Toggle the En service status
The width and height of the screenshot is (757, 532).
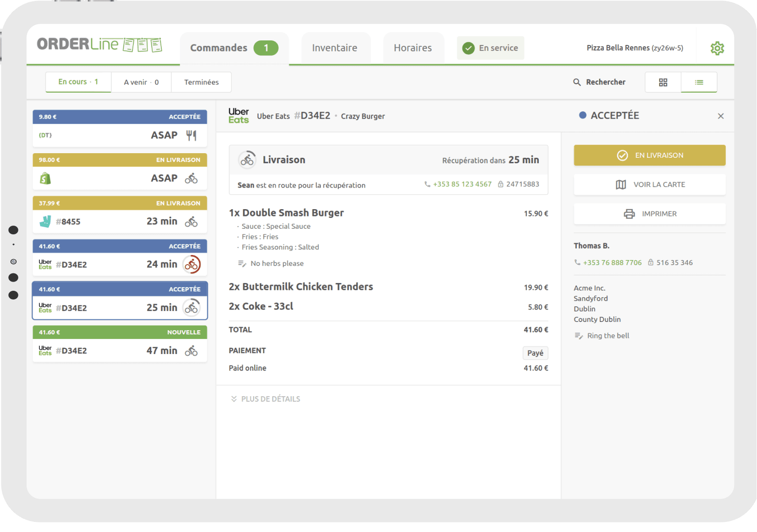[490, 48]
